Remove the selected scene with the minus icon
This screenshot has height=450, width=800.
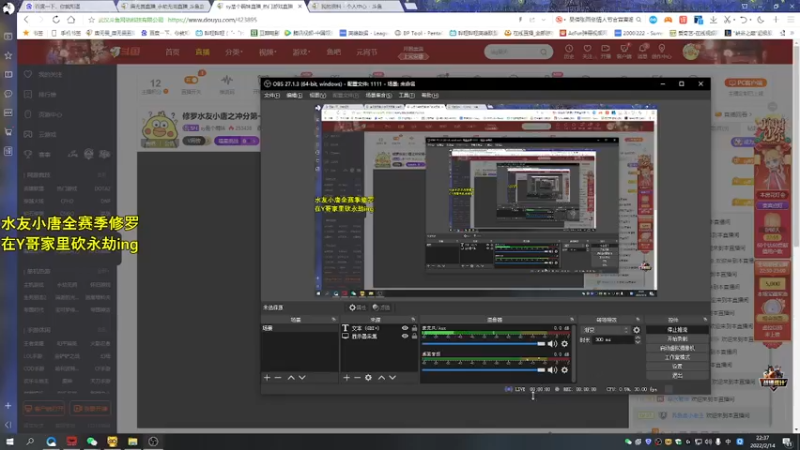[x=278, y=378]
